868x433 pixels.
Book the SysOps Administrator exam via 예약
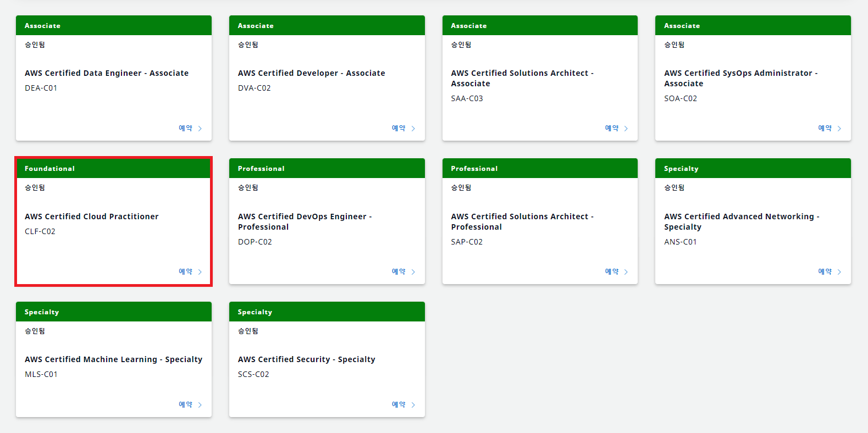click(x=825, y=128)
